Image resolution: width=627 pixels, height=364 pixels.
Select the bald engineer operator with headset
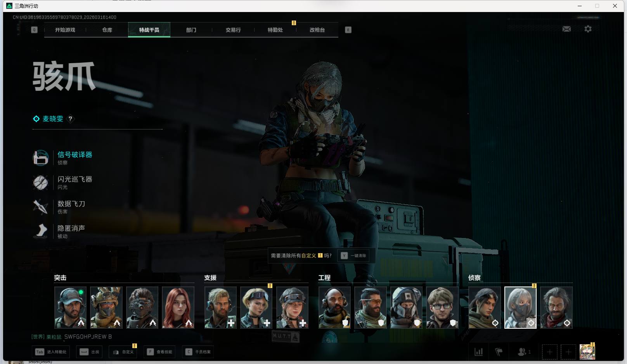[x=334, y=307]
